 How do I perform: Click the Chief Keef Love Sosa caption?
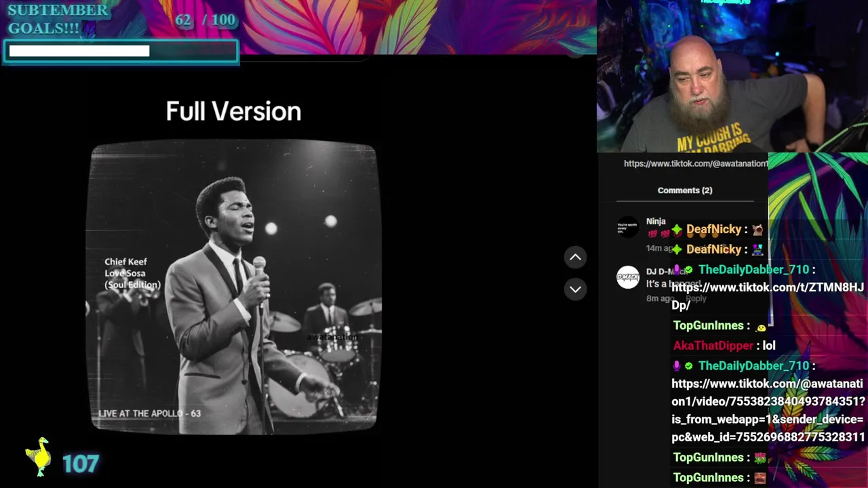point(132,273)
